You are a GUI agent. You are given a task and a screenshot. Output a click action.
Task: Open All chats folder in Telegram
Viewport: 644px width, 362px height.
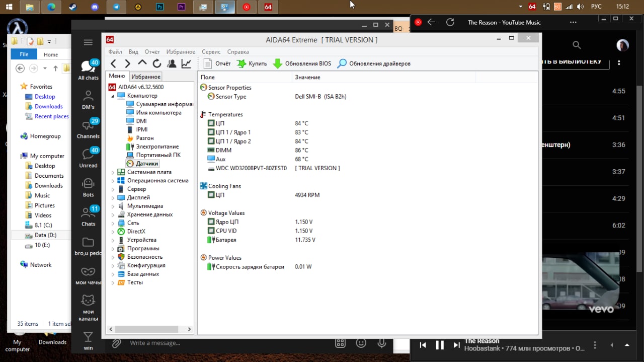(88, 70)
